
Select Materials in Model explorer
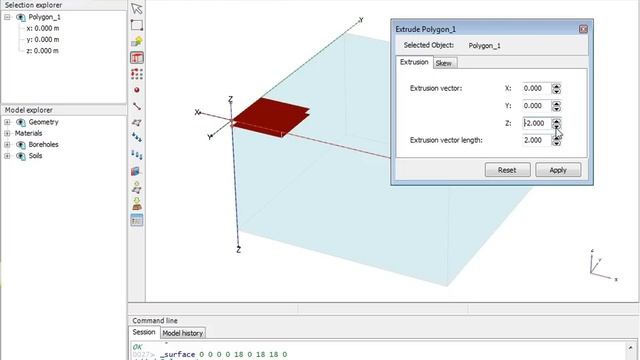coord(28,133)
